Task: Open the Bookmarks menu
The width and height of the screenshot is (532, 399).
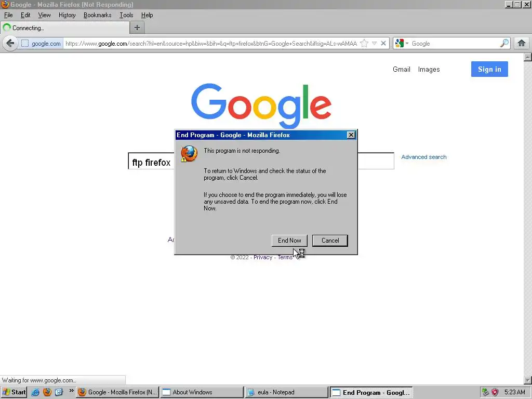Action: (97, 15)
